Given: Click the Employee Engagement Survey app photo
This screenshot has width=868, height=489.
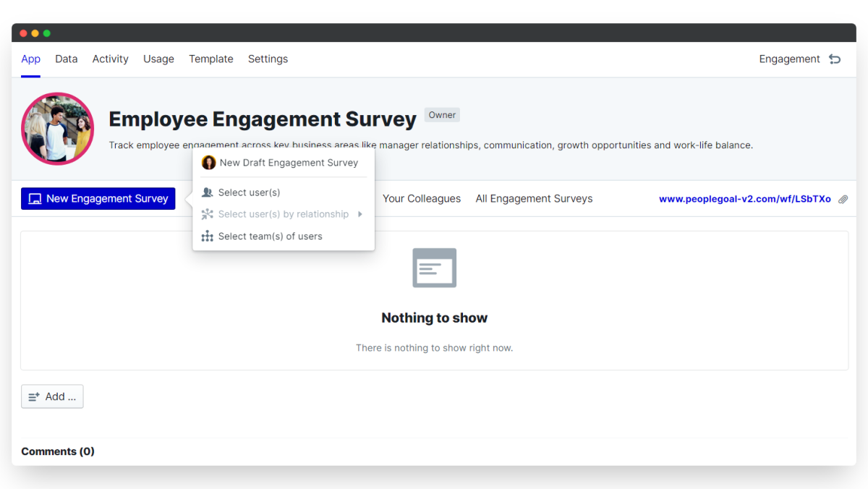Looking at the screenshot, I should (x=58, y=129).
